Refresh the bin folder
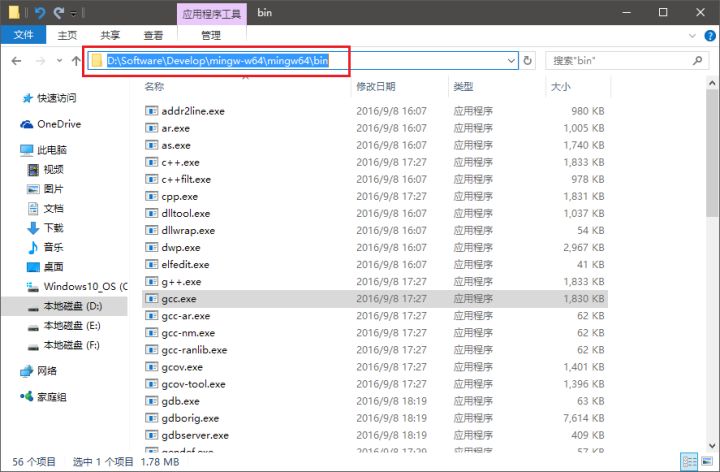 click(528, 61)
